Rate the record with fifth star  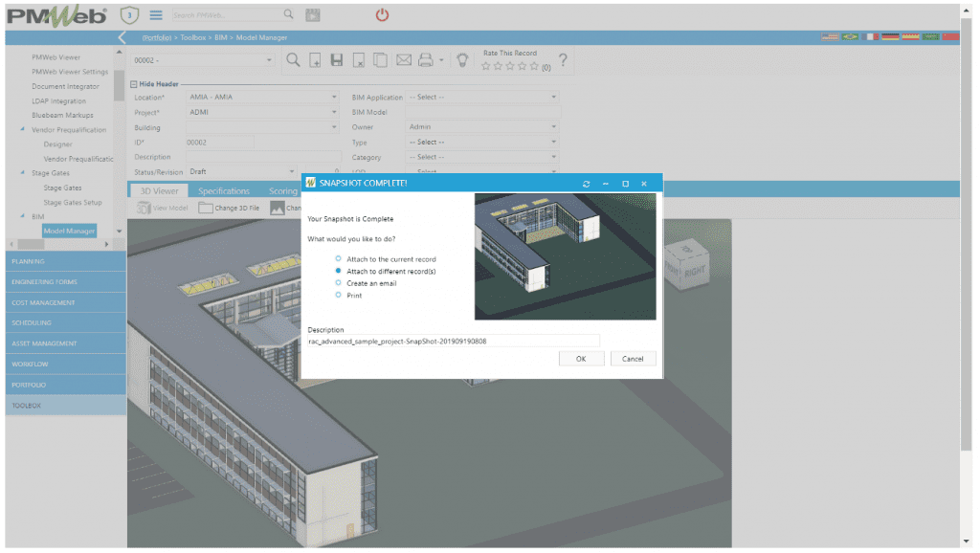[534, 66]
